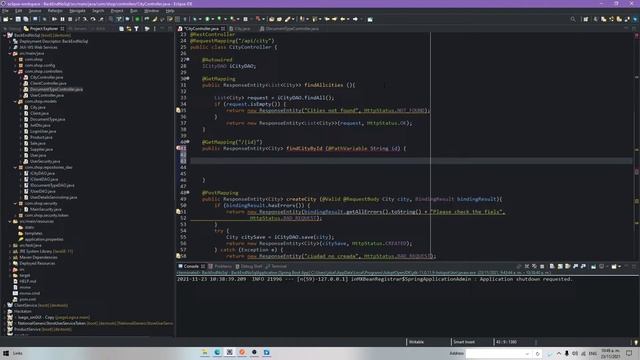
Task: Click the Save All toolbar icon
Action: click(26, 19)
